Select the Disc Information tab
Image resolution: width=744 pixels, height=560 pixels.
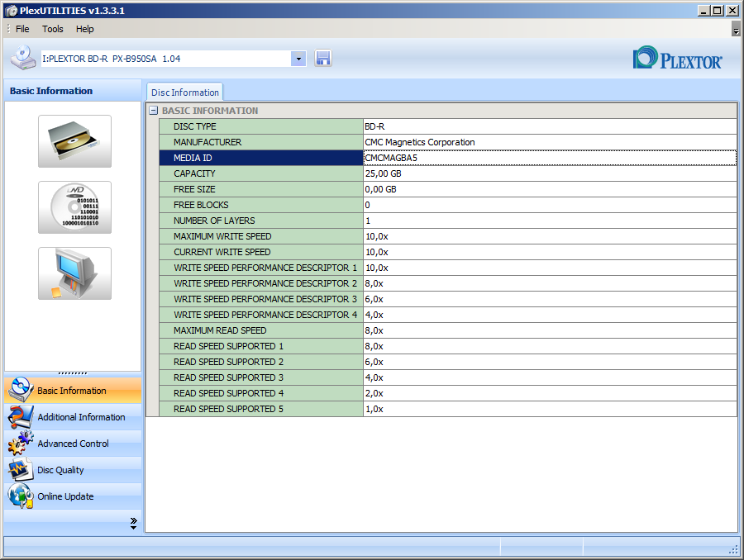(x=185, y=93)
